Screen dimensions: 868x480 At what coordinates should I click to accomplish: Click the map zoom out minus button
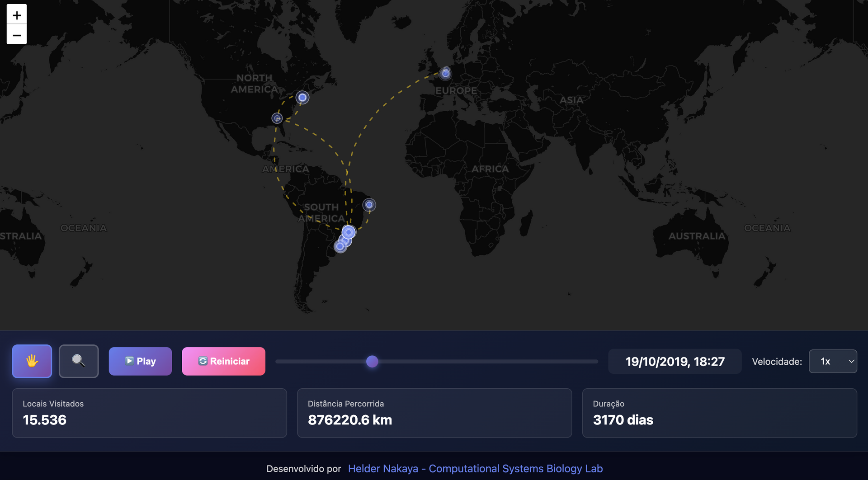pos(17,35)
